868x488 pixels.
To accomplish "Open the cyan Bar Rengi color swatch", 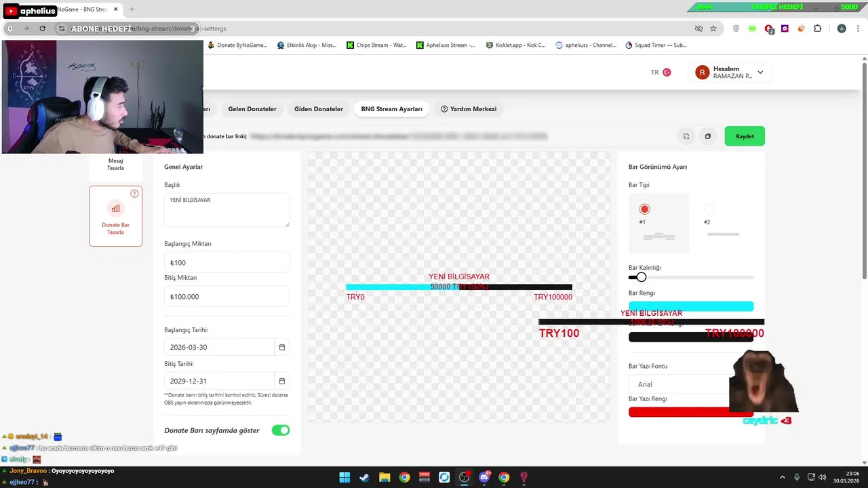I will pos(691,306).
